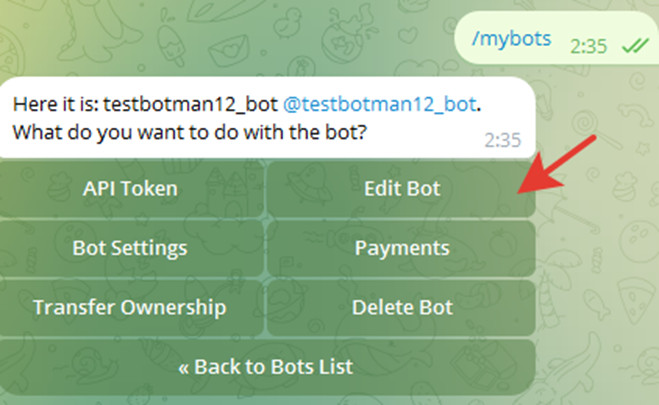Viewport: 659px width, 405px height.
Task: Click the red arrow pointing at Edit Bot
Action: (x=560, y=172)
